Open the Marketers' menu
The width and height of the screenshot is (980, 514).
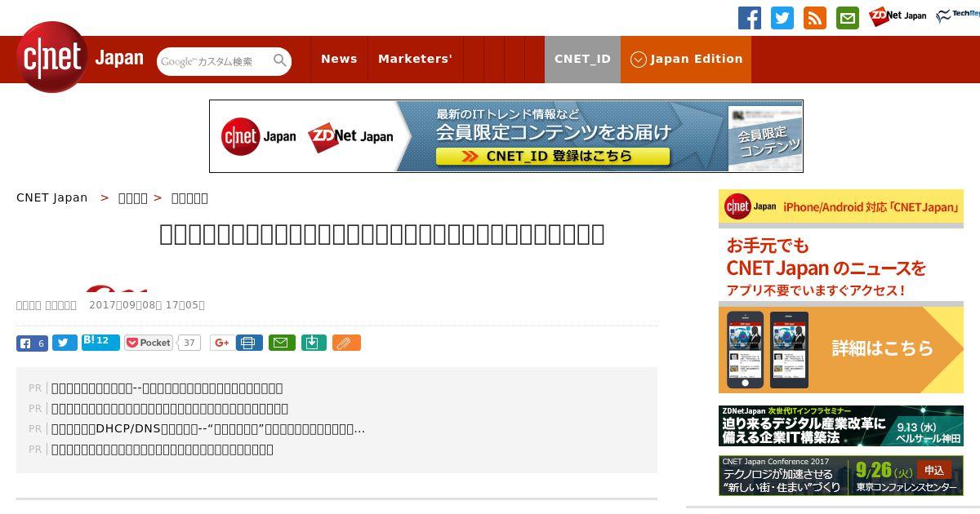coord(415,59)
